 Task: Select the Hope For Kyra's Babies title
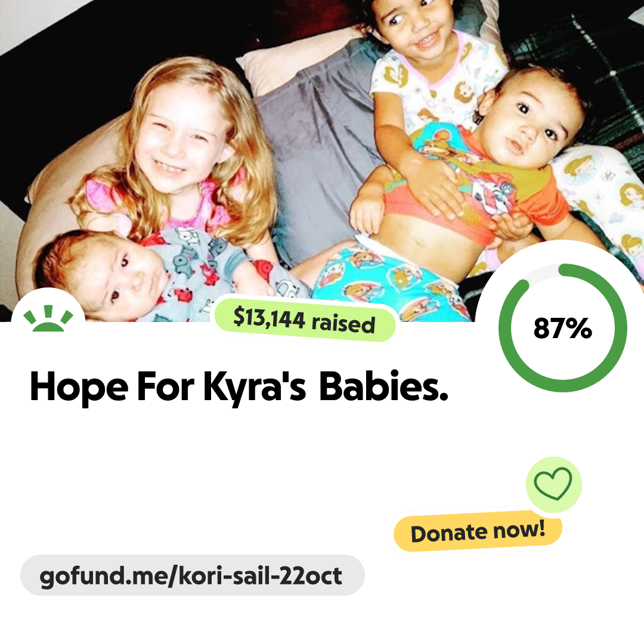coord(239,387)
